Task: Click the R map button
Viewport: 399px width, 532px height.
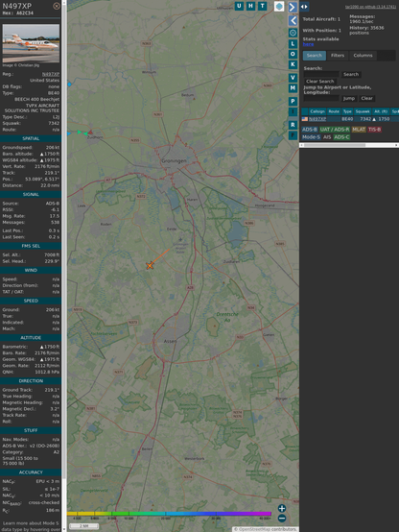Action: click(x=293, y=125)
